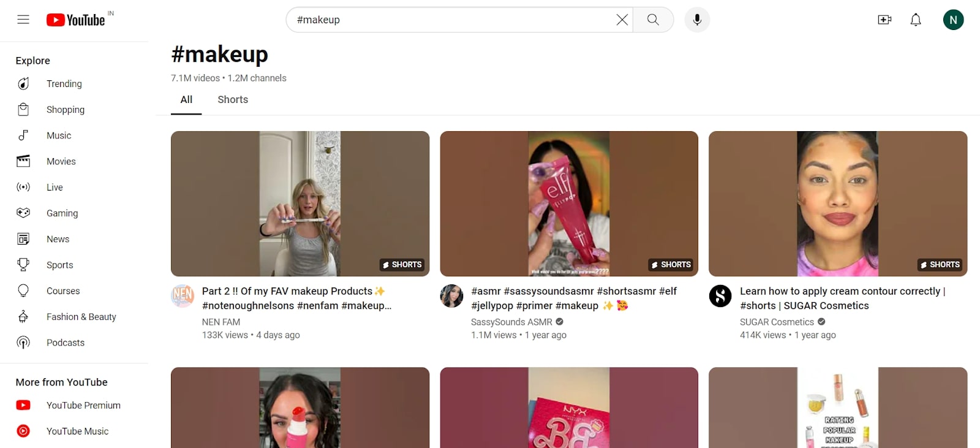This screenshot has height=448, width=980.
Task: Play the NEN FAM makeup products thumbnail
Action: coord(300,203)
